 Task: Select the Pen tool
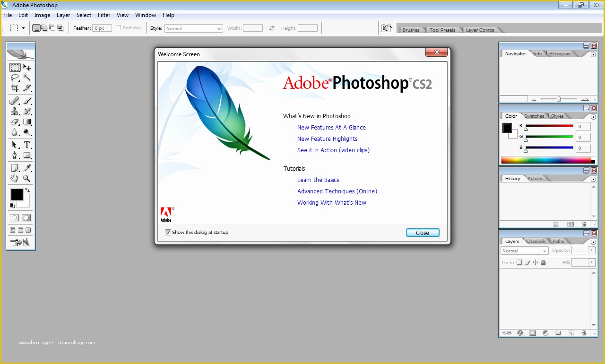15,155
